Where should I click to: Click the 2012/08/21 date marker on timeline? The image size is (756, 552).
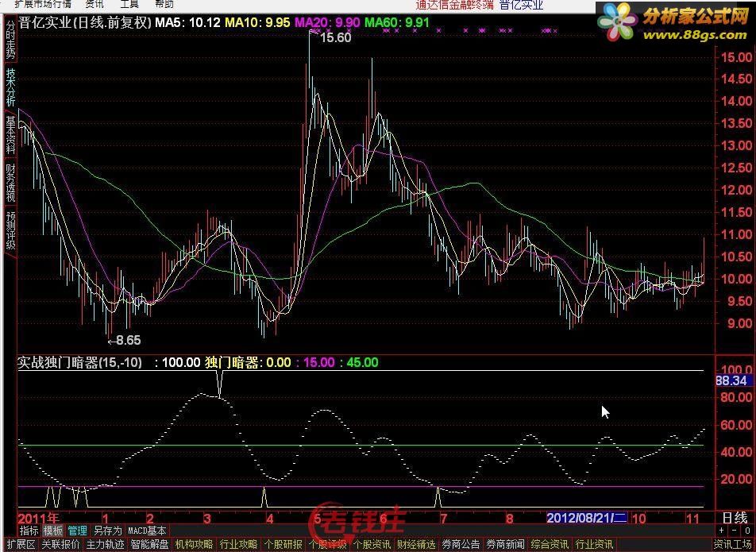[587, 518]
